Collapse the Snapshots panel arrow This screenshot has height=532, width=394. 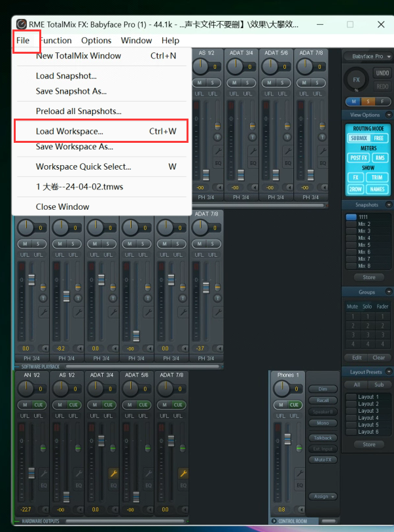tap(389, 205)
